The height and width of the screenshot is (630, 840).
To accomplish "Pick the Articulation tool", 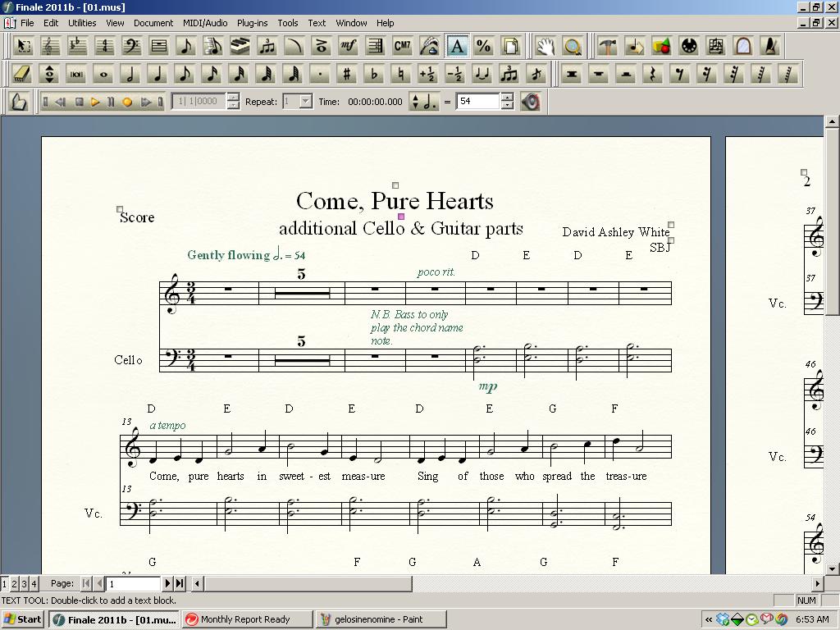I will click(321, 46).
